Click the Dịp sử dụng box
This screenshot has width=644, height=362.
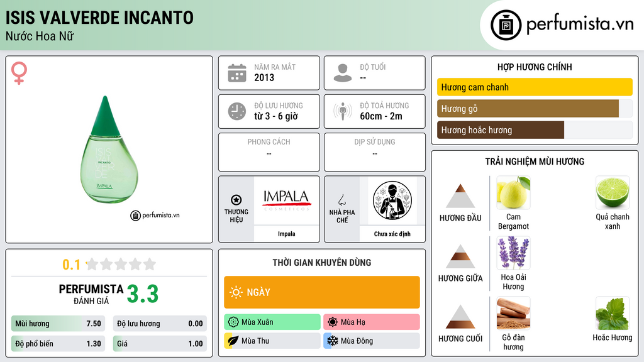click(375, 152)
